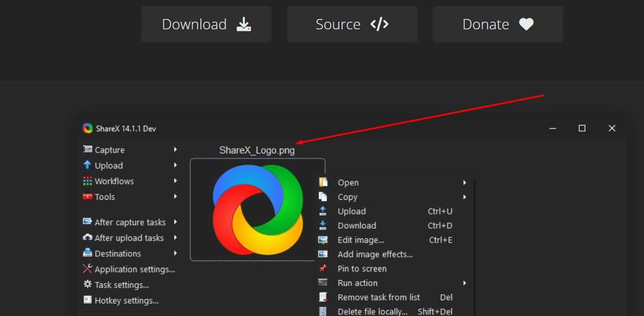This screenshot has width=644, height=316.
Task: Click the Run action terminal icon
Action: [323, 282]
